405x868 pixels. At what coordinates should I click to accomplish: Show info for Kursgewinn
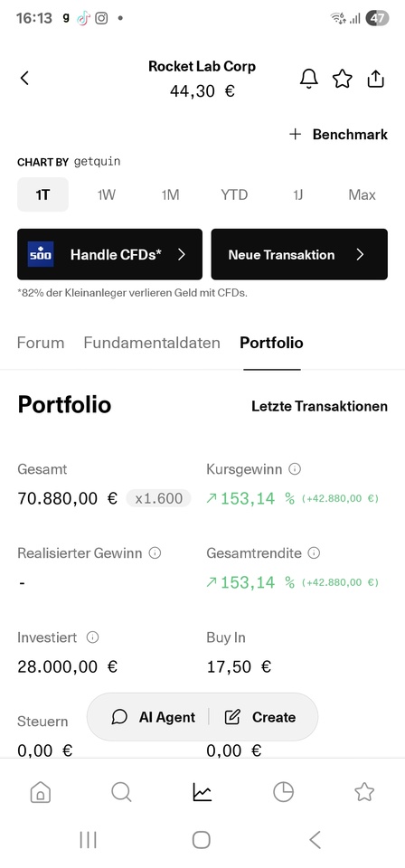click(x=295, y=469)
